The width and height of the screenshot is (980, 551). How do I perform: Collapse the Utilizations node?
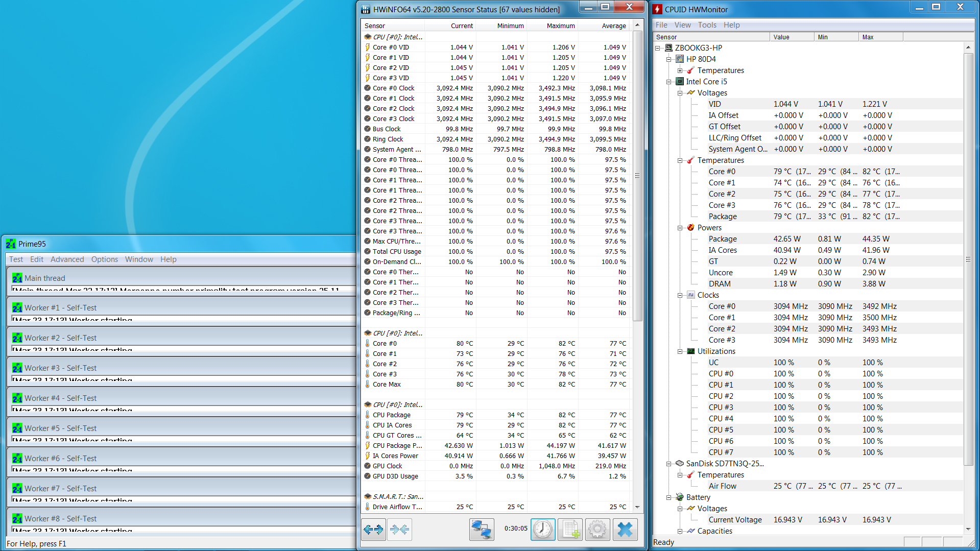click(x=680, y=351)
